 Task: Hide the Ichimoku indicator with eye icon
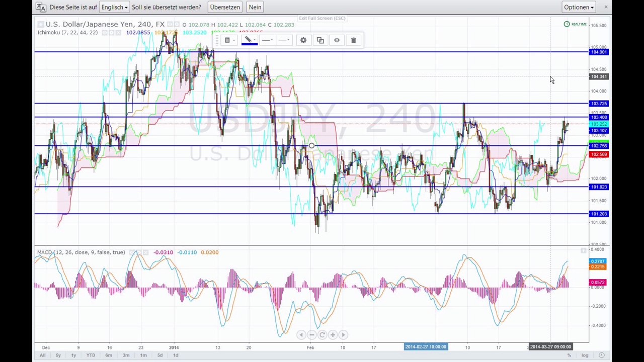(x=105, y=33)
